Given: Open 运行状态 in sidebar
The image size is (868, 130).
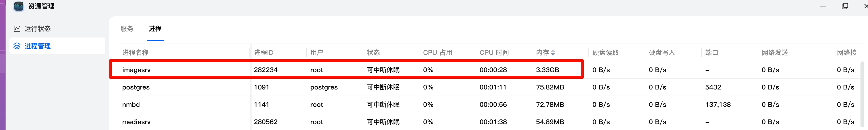Looking at the screenshot, I should click(37, 29).
